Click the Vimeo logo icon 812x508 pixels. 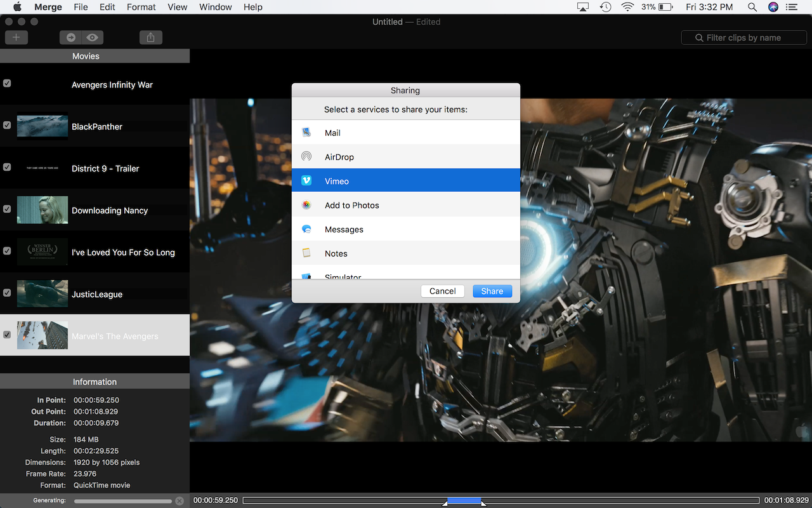point(306,180)
